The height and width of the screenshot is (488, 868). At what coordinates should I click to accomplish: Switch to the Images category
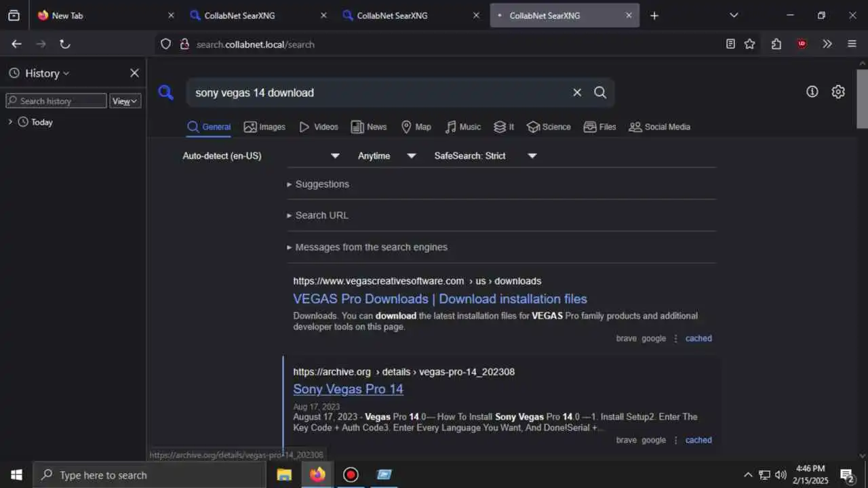coord(264,127)
